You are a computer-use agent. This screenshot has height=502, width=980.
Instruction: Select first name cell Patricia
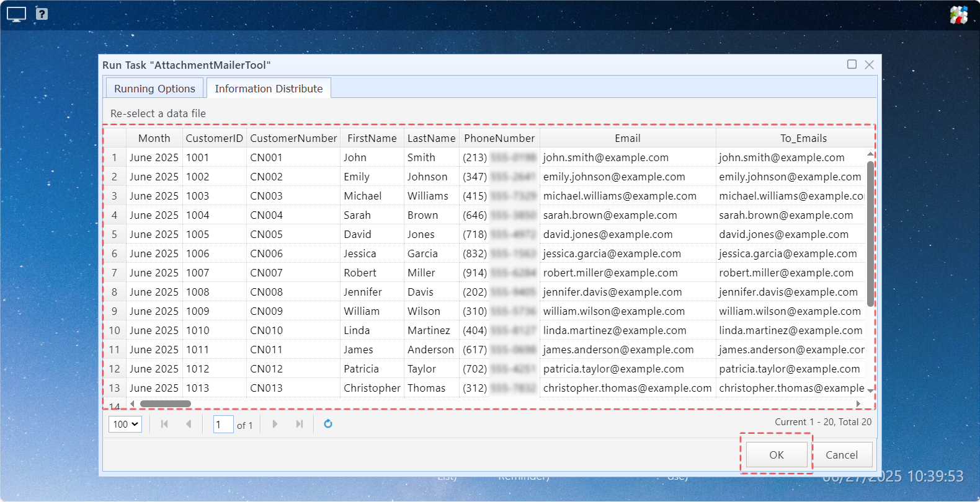pos(372,369)
